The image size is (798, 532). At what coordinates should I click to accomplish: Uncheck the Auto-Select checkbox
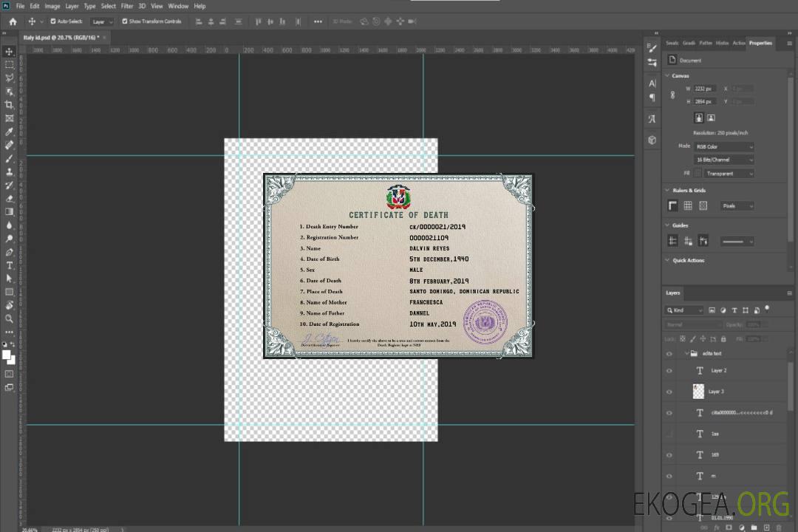tap(53, 21)
